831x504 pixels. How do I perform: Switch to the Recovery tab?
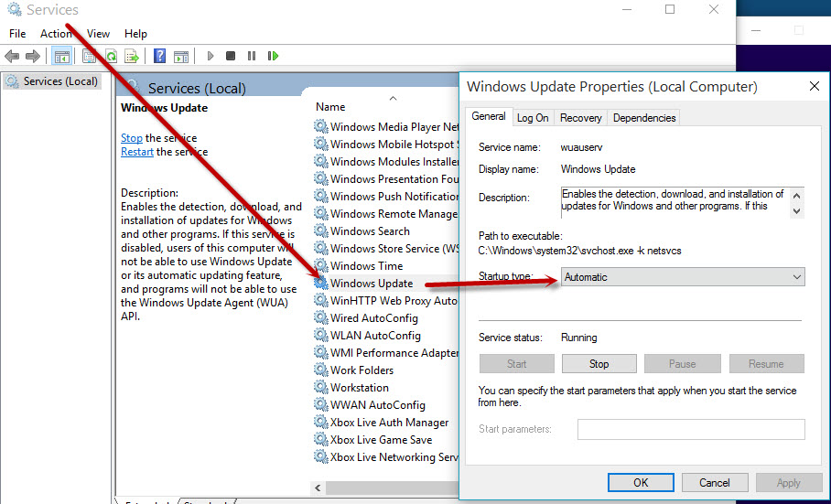point(581,118)
